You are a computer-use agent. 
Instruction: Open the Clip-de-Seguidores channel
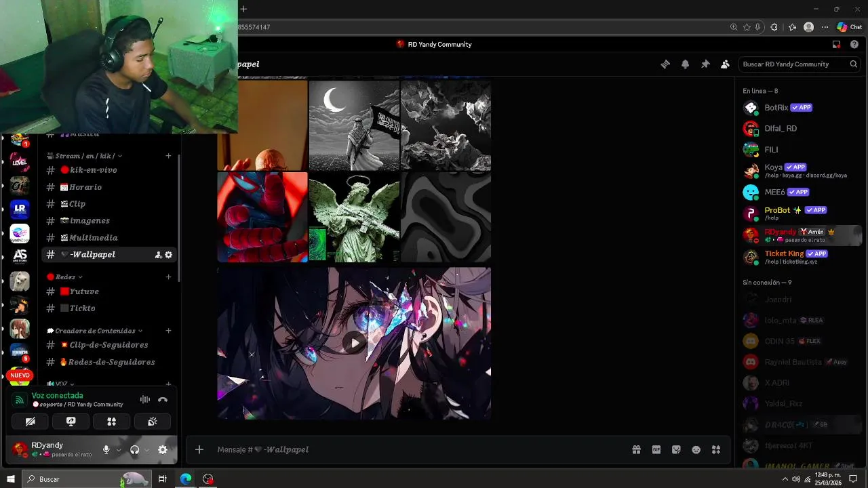pyautogui.click(x=109, y=345)
